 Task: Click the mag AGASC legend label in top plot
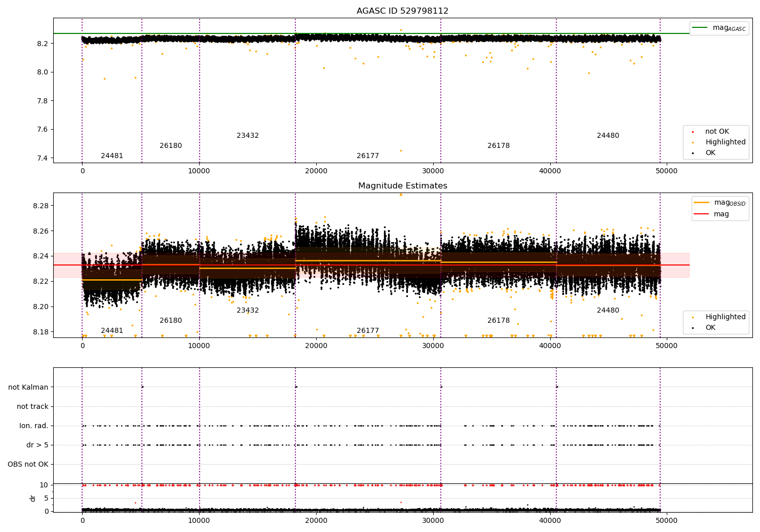pos(729,28)
